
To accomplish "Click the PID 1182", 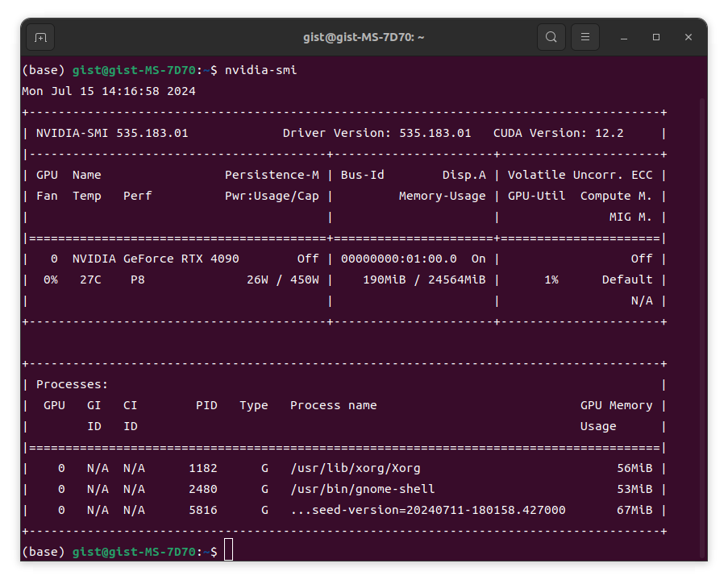I will pos(203,468).
